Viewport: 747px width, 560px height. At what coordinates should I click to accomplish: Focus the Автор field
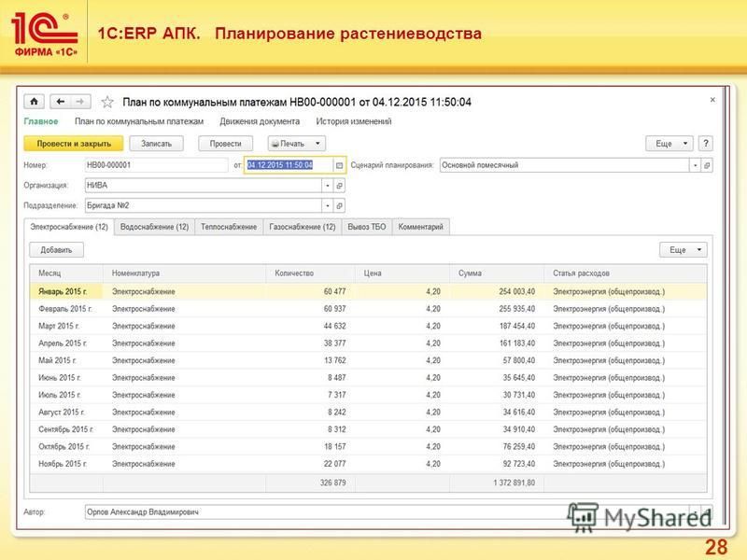pyautogui.click(x=387, y=511)
